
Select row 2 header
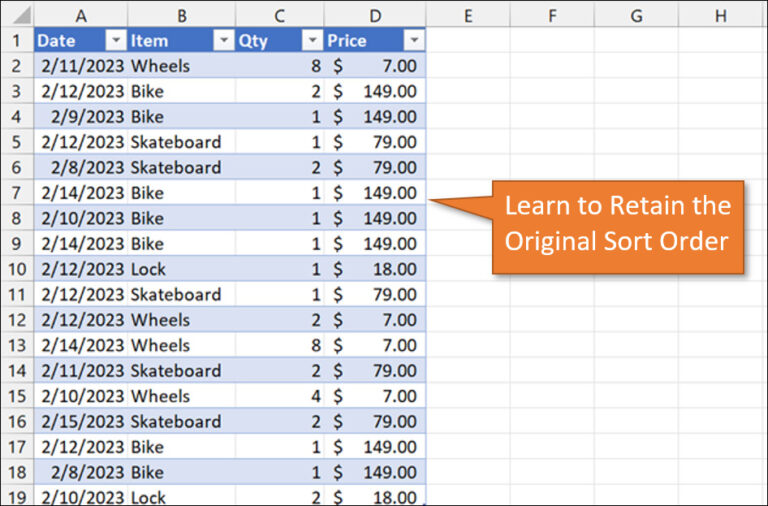[17, 66]
